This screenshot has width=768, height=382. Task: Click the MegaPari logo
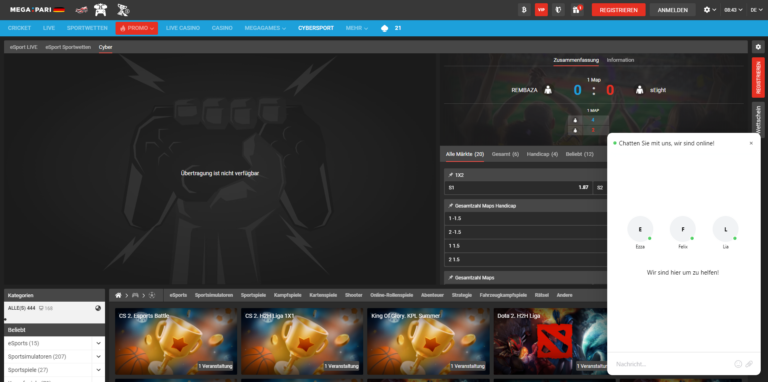pos(37,9)
